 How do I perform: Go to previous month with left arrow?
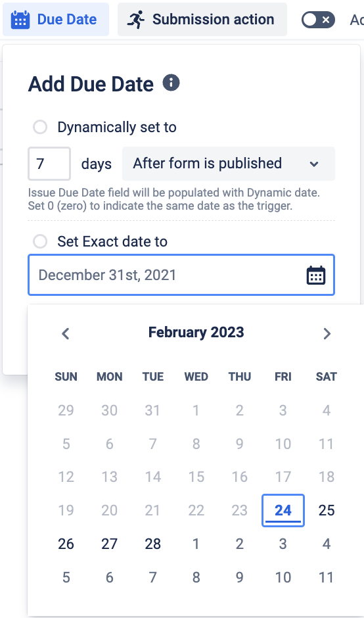point(66,333)
